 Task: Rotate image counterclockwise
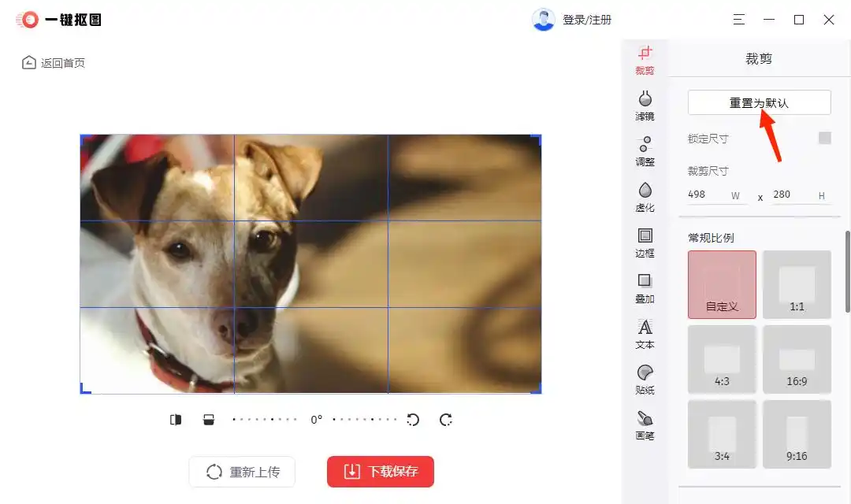[x=413, y=420]
